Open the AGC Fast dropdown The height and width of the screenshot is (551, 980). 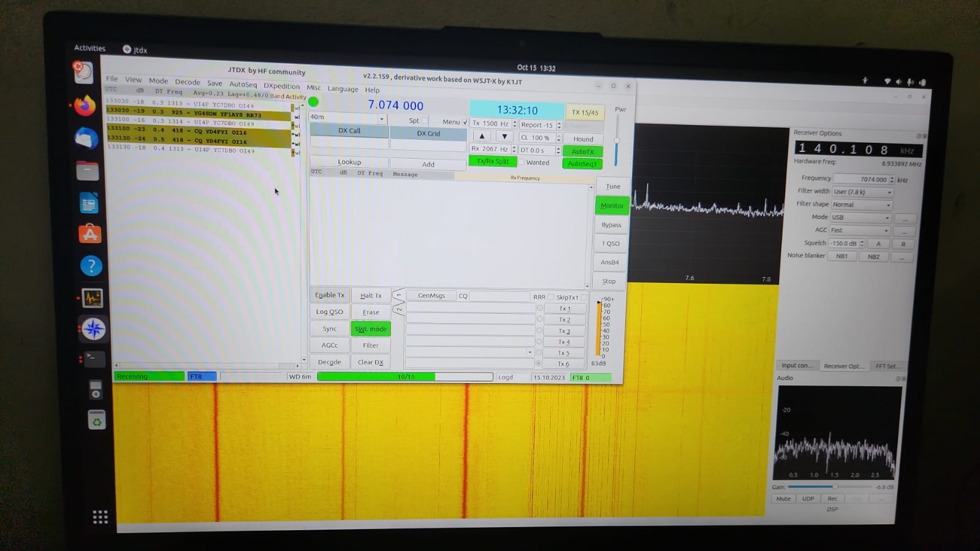(859, 230)
